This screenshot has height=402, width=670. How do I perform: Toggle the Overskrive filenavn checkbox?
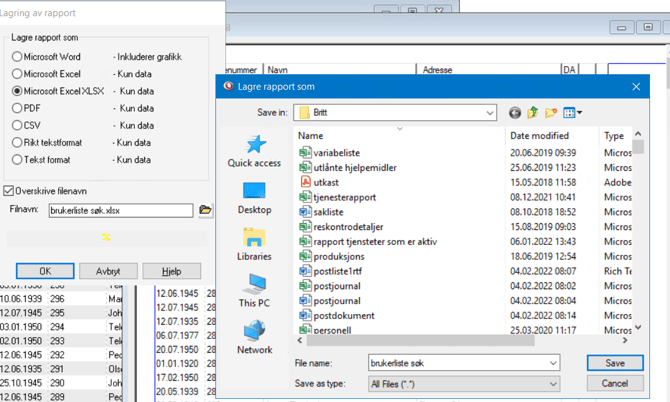pyautogui.click(x=10, y=190)
